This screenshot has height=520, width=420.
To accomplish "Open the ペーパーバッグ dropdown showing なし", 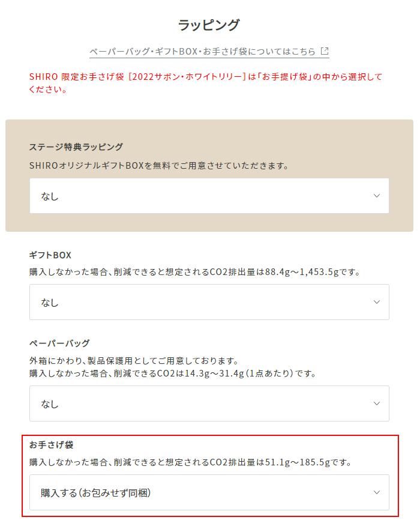I will tap(209, 404).
